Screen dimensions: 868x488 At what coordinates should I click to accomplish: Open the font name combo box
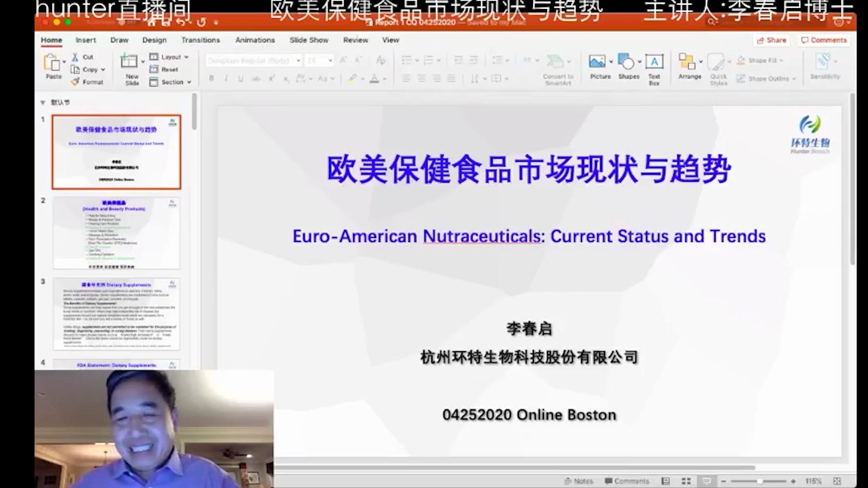click(x=254, y=61)
